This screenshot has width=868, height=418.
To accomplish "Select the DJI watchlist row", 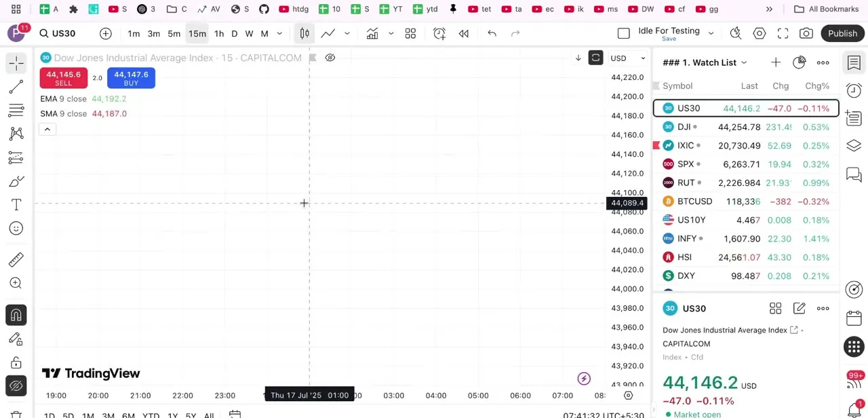I will 746,127.
